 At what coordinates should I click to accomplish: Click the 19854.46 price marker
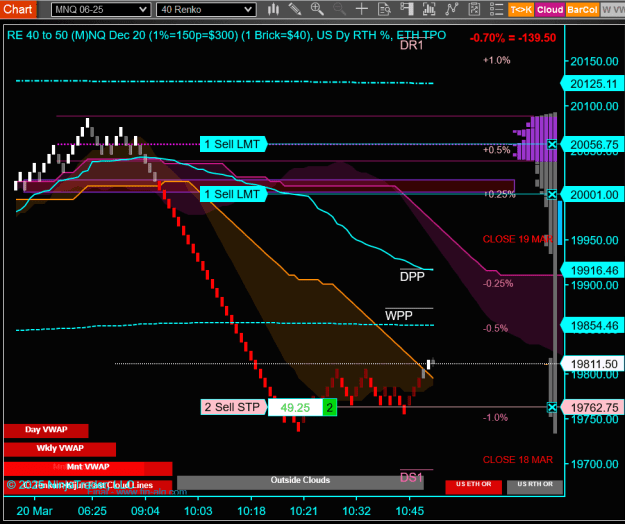[x=592, y=326]
